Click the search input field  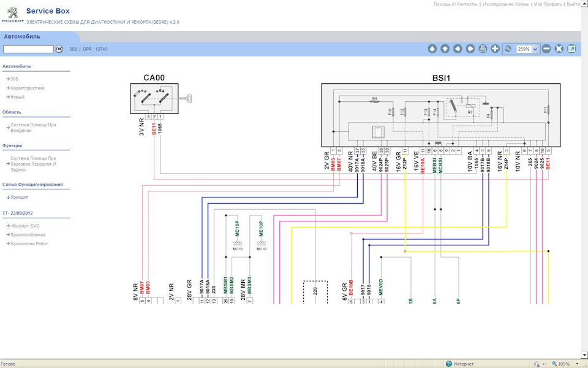coord(28,49)
